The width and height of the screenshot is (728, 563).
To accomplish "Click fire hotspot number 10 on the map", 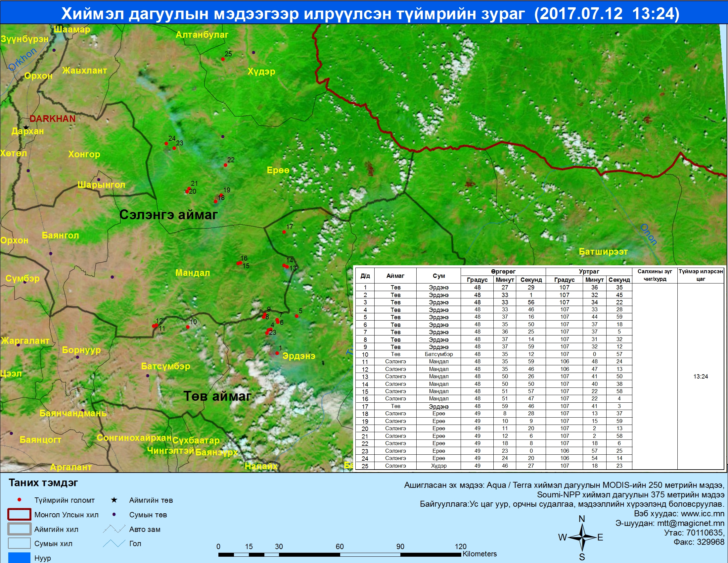I will pos(188,327).
